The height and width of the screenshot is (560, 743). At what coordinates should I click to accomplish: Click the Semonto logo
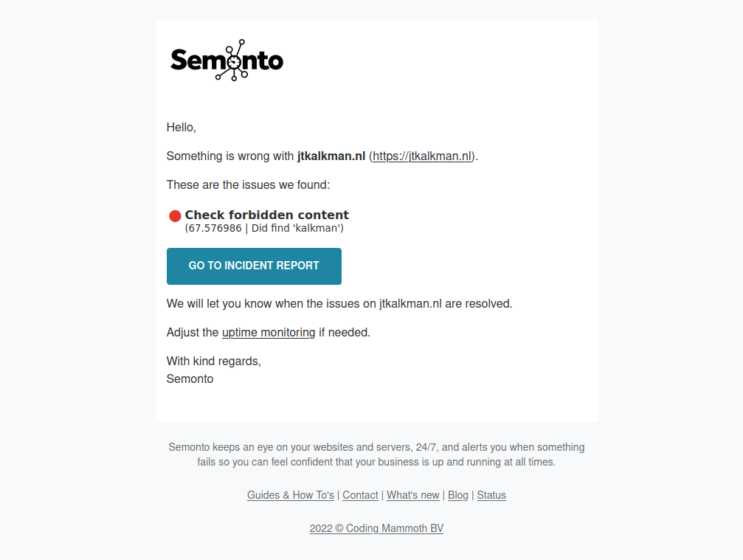[x=227, y=58]
